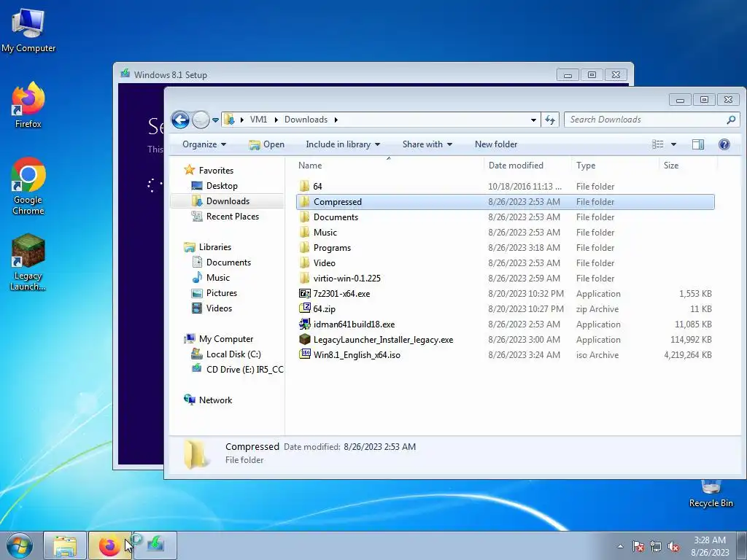Image resolution: width=747 pixels, height=560 pixels.
Task: Open the Include in library menu
Action: pos(343,144)
